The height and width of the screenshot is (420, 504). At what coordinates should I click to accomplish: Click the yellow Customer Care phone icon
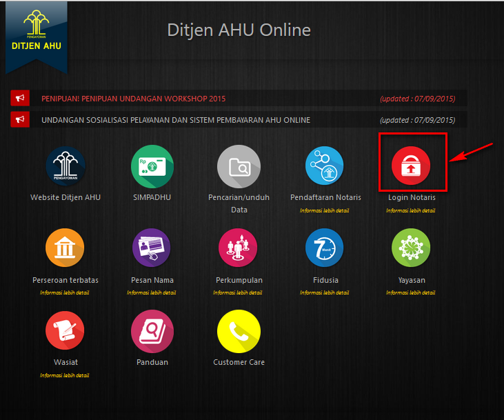[x=239, y=331]
